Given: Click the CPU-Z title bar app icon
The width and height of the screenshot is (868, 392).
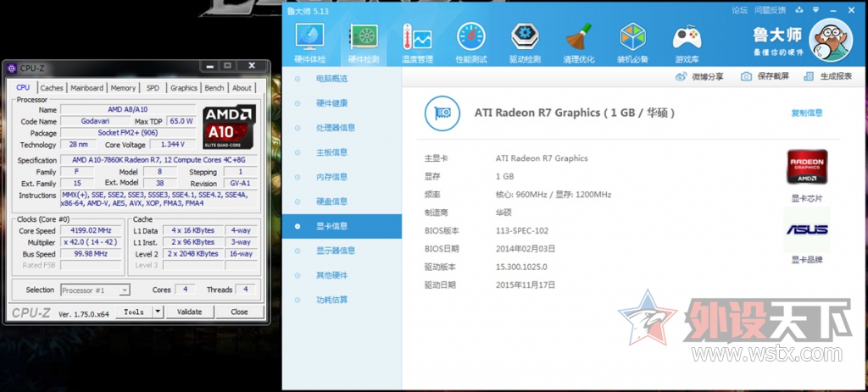Looking at the screenshot, I should (x=12, y=68).
